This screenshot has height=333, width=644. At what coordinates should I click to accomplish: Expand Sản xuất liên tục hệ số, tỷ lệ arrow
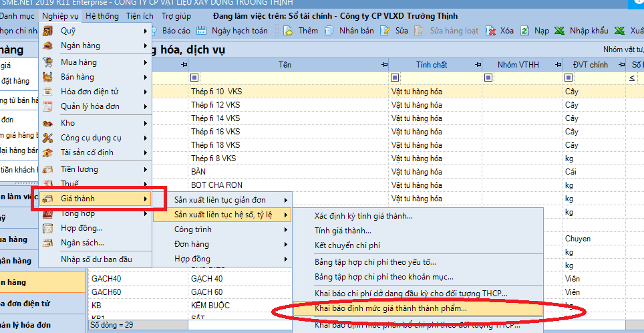[x=286, y=215]
